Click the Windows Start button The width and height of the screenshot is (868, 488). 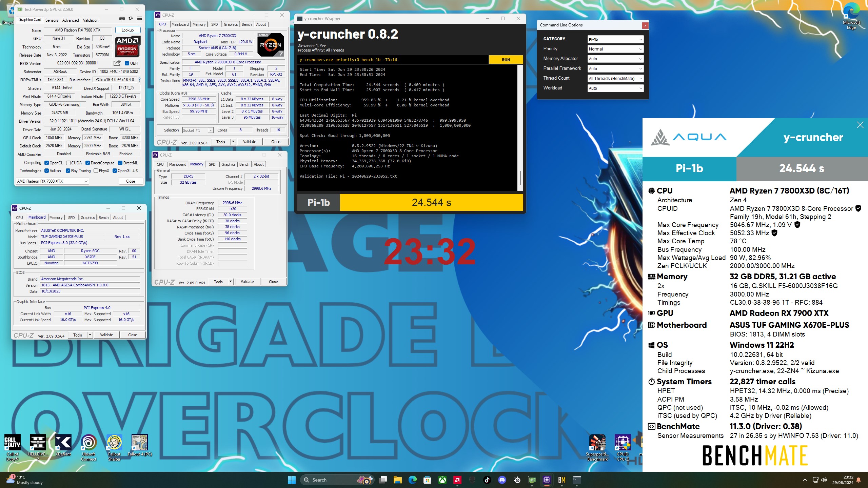coord(292,480)
